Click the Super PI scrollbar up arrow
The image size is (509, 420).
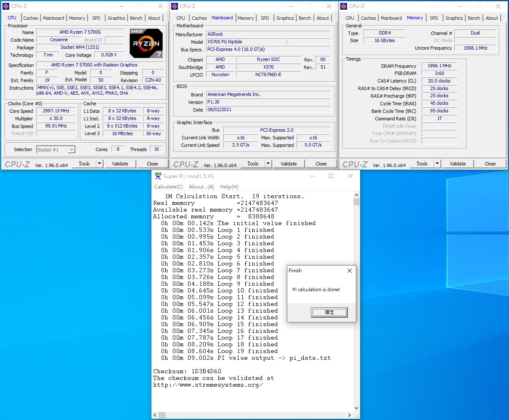356,195
